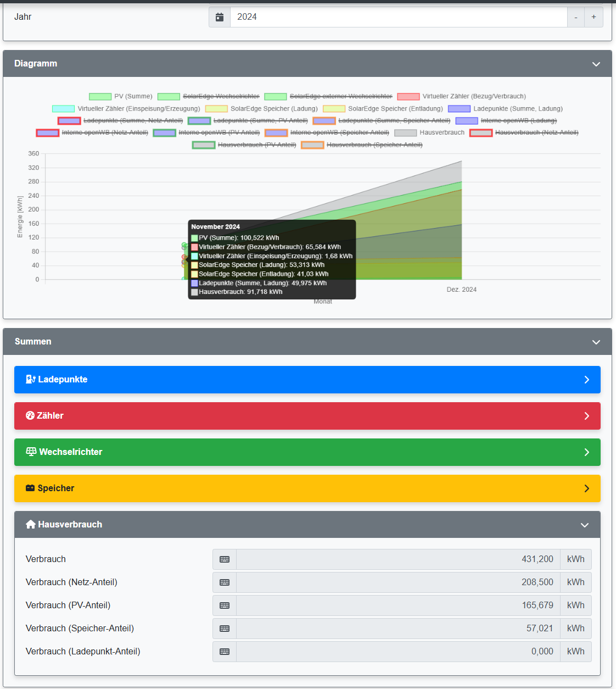Image resolution: width=616 pixels, height=689 pixels.
Task: Toggle SolarEdge Speicher (Entladung) legend
Action: pos(383,109)
